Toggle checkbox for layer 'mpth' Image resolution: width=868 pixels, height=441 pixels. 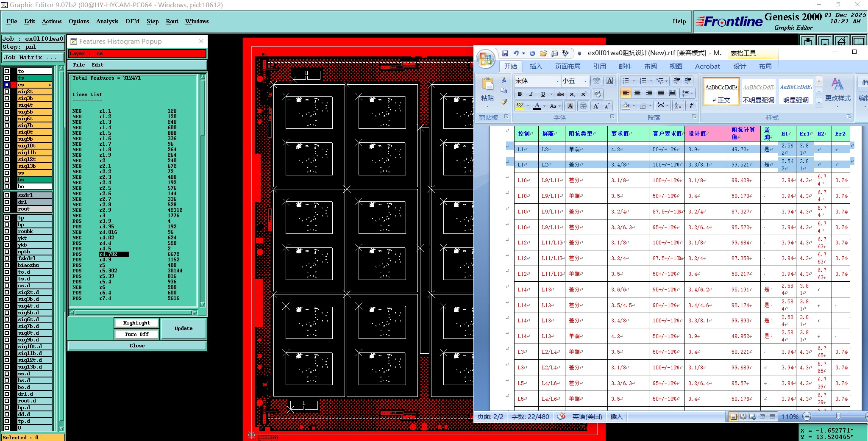7,252
